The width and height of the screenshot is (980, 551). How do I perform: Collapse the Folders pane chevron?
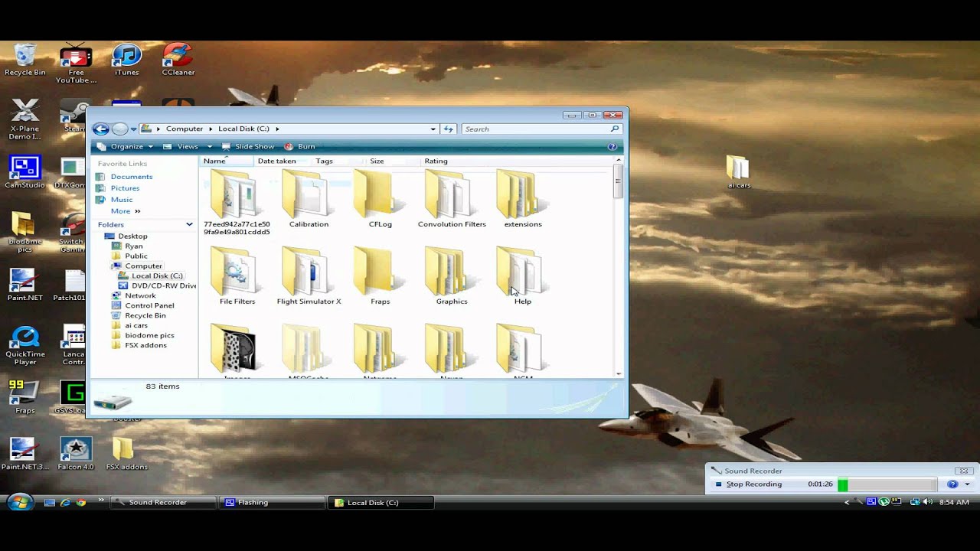click(x=189, y=224)
